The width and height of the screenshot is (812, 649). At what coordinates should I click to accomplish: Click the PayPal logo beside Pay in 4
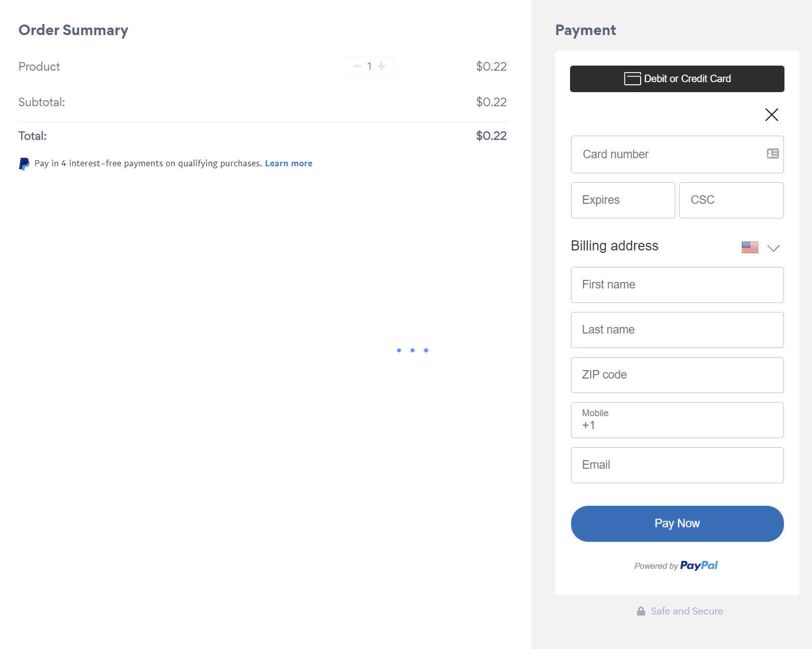pos(24,164)
